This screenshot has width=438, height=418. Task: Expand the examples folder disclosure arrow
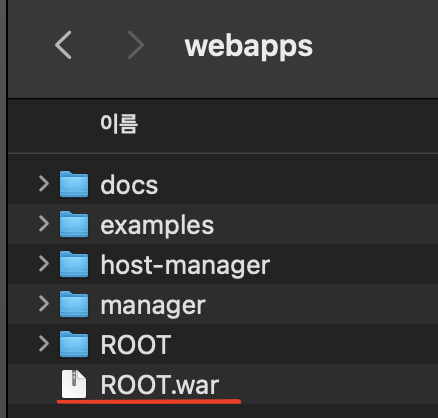44,224
